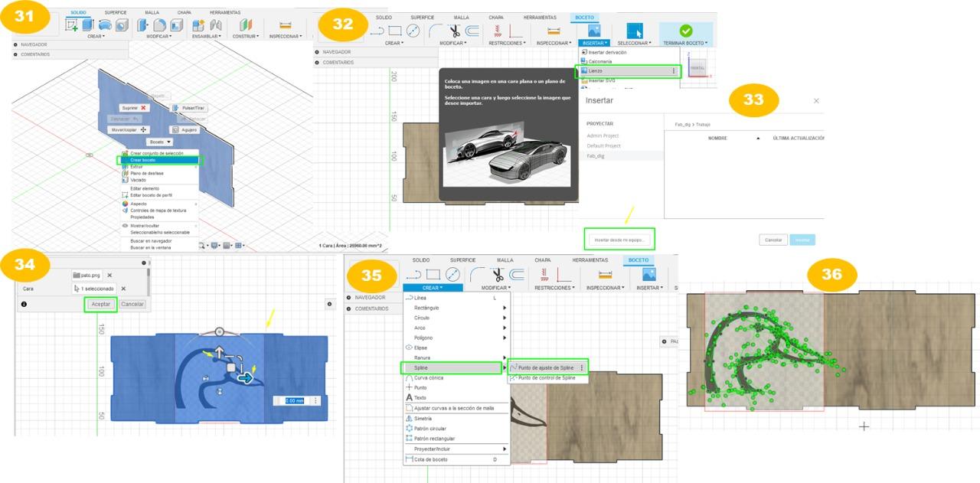Image resolution: width=980 pixels, height=483 pixels.
Task: Select Admin Project in Insertar dialog
Action: [x=603, y=135]
